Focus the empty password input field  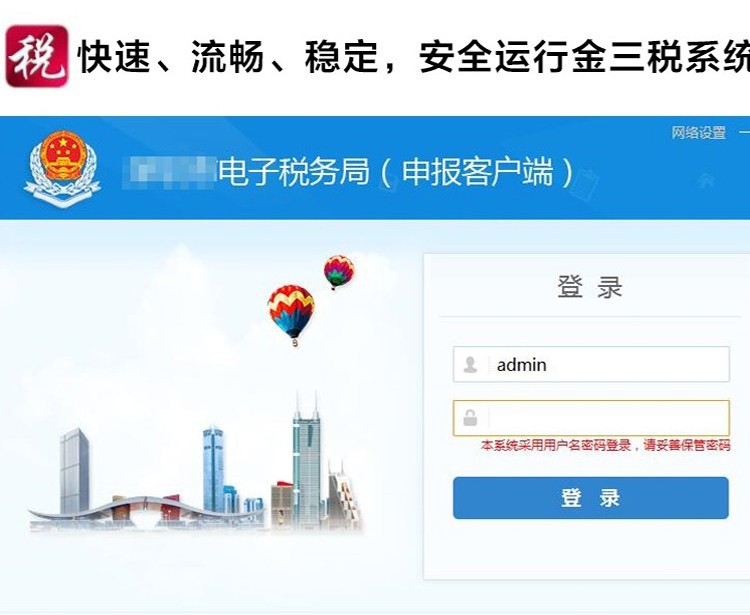tap(591, 418)
